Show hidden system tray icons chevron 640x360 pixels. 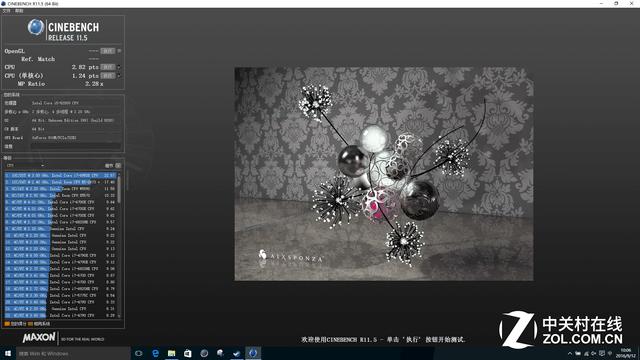tap(570, 353)
